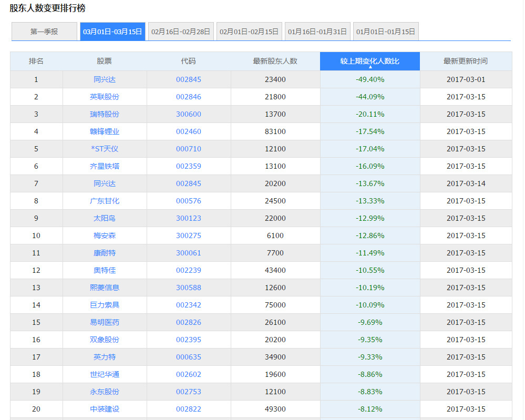Click stock code 300061
Image resolution: width=525 pixels, height=420 pixels.
coord(189,253)
